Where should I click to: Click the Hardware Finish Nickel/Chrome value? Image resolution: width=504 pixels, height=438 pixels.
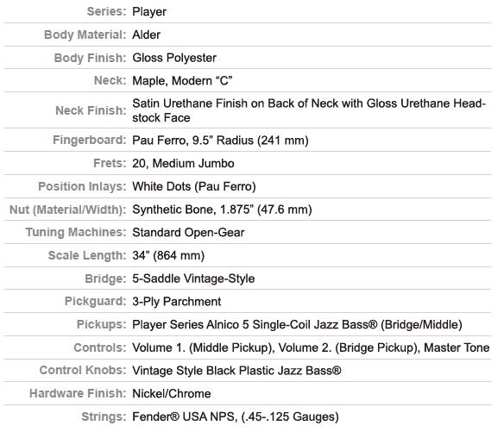point(172,394)
